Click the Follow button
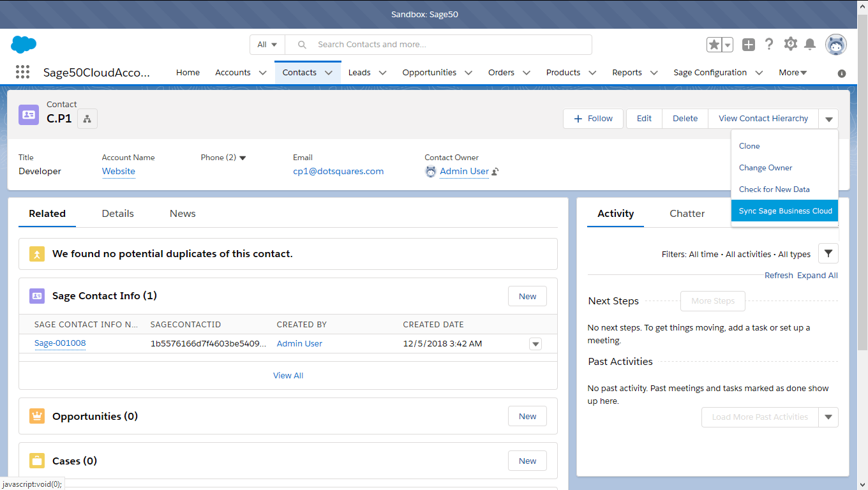This screenshot has height=490, width=868. [593, 119]
